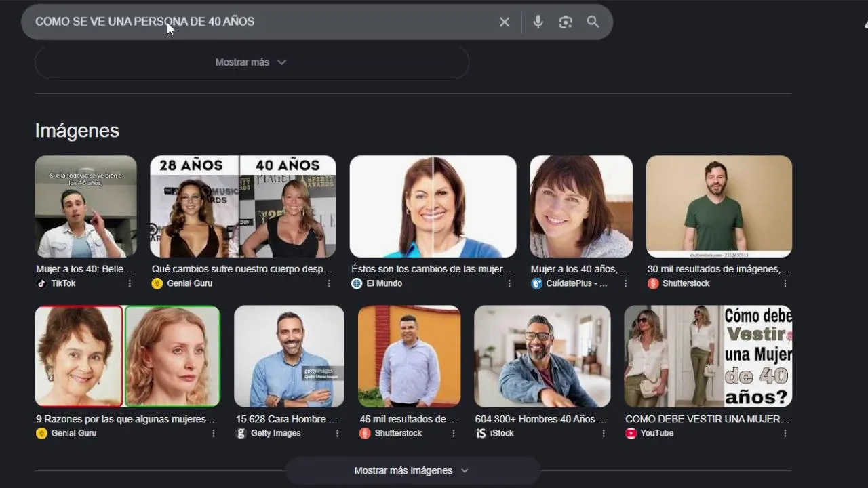Click Shutterstock favicon under 46 mil resultados

(x=365, y=433)
